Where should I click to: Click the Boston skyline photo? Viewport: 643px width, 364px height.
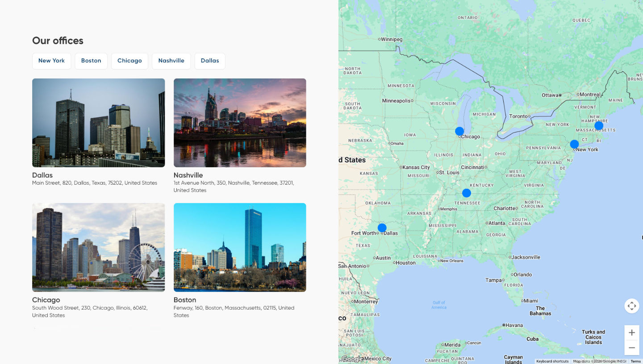[x=240, y=247]
